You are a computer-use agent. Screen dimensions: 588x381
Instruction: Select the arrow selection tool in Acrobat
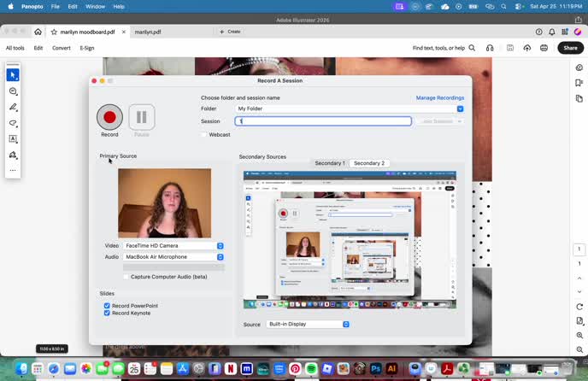tap(13, 75)
